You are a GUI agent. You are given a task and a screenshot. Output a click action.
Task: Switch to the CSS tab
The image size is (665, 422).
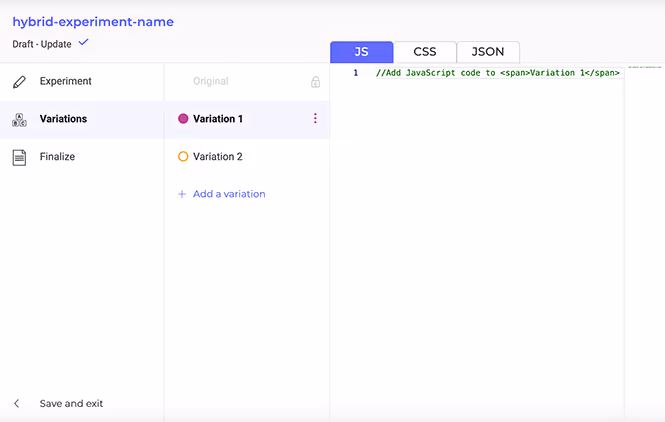tap(425, 52)
